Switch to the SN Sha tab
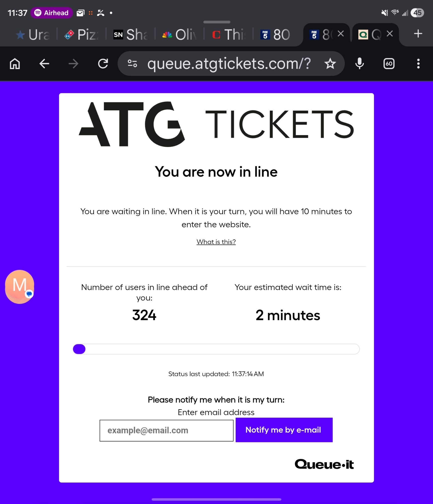Image resolution: width=433 pixels, height=504 pixels. pyautogui.click(x=130, y=35)
